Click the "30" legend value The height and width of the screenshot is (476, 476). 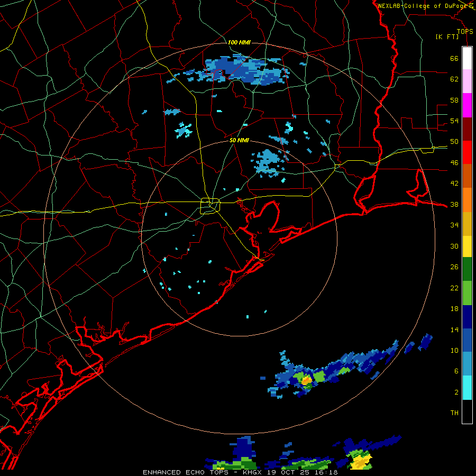coord(454,246)
